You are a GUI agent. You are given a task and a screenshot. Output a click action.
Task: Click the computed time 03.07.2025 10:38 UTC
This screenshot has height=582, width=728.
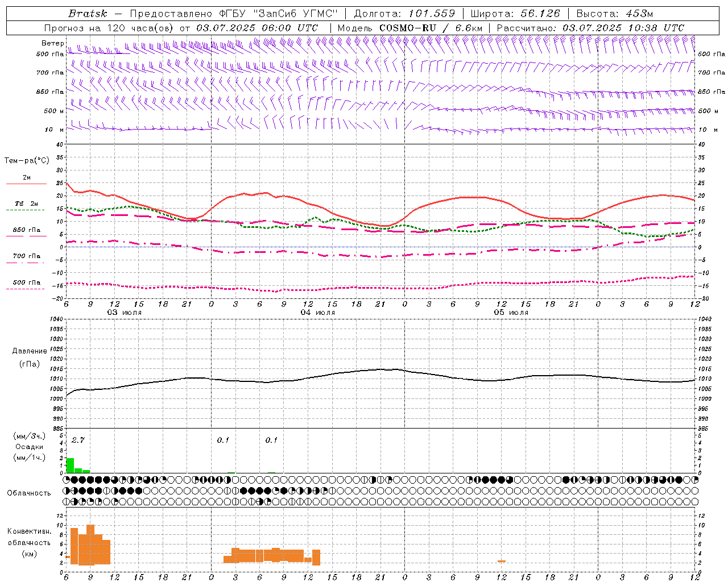coord(623,28)
